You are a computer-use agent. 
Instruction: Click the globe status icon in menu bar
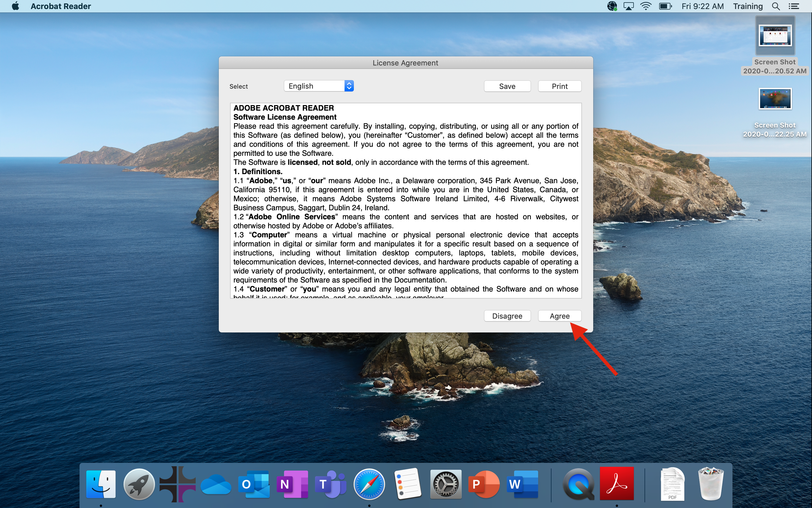point(612,6)
